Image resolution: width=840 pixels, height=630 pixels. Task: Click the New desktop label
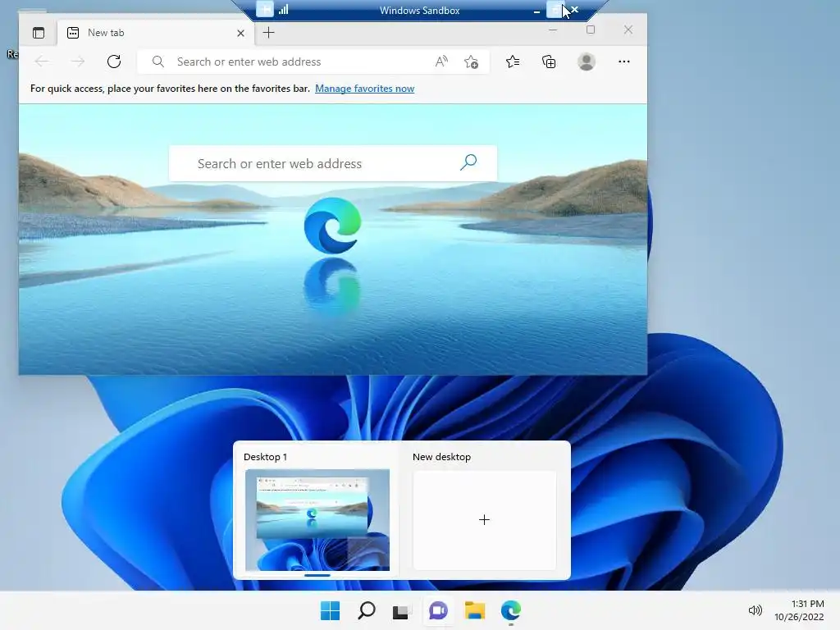point(441,457)
